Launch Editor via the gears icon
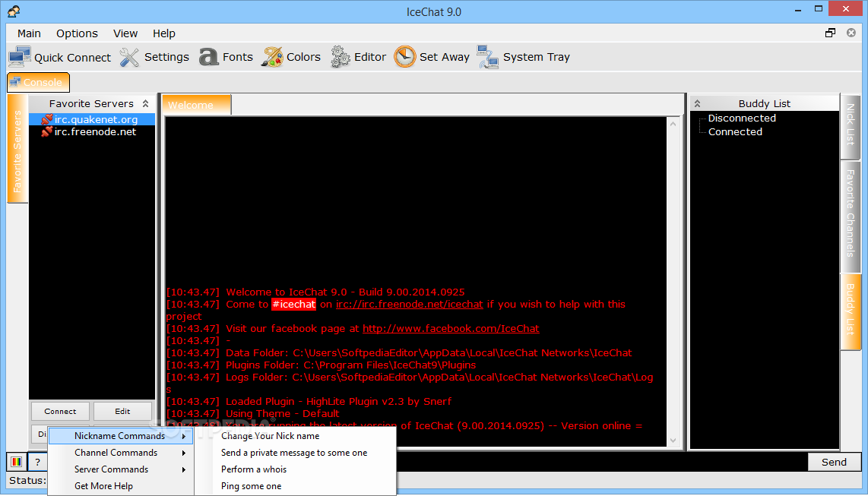The image size is (868, 496). [x=341, y=57]
